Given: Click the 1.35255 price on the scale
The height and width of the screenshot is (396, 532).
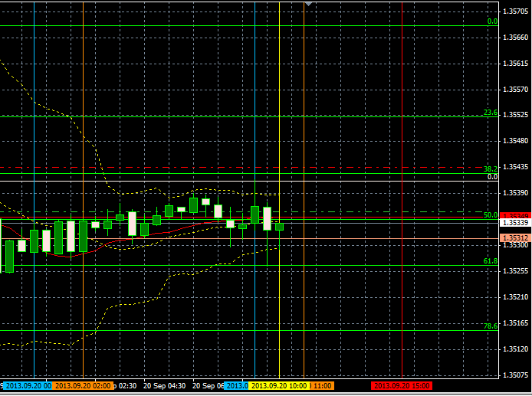Looking at the screenshot, I should (x=515, y=271).
